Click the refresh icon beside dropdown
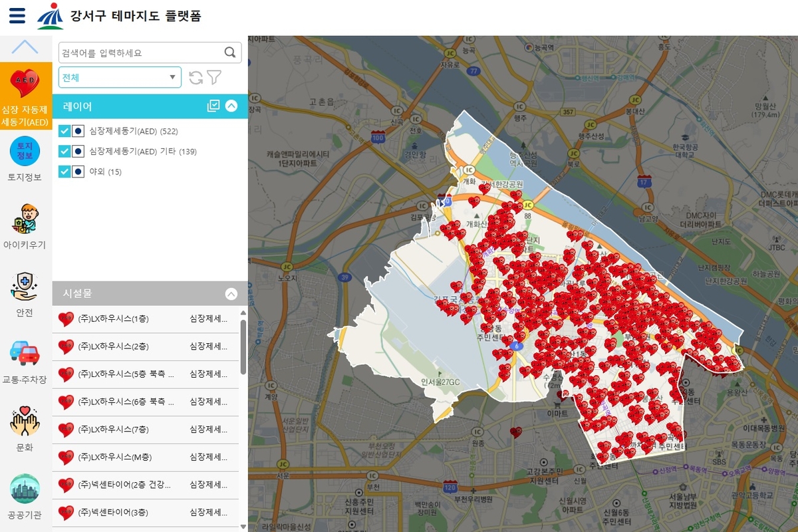This screenshot has width=798, height=532. coord(196,78)
